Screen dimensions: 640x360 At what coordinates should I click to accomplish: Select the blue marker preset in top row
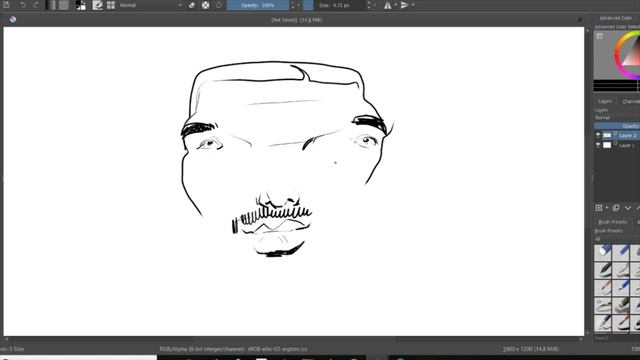[x=621, y=253]
